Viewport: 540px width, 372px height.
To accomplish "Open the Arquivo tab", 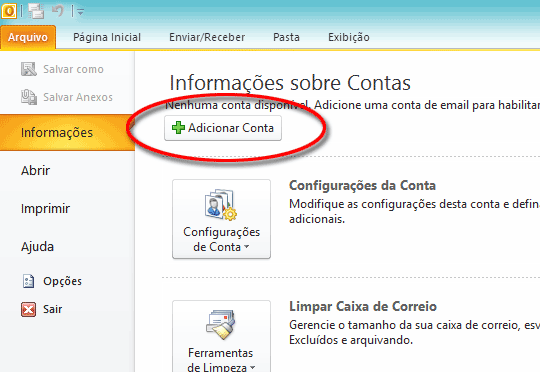I will click(28, 37).
